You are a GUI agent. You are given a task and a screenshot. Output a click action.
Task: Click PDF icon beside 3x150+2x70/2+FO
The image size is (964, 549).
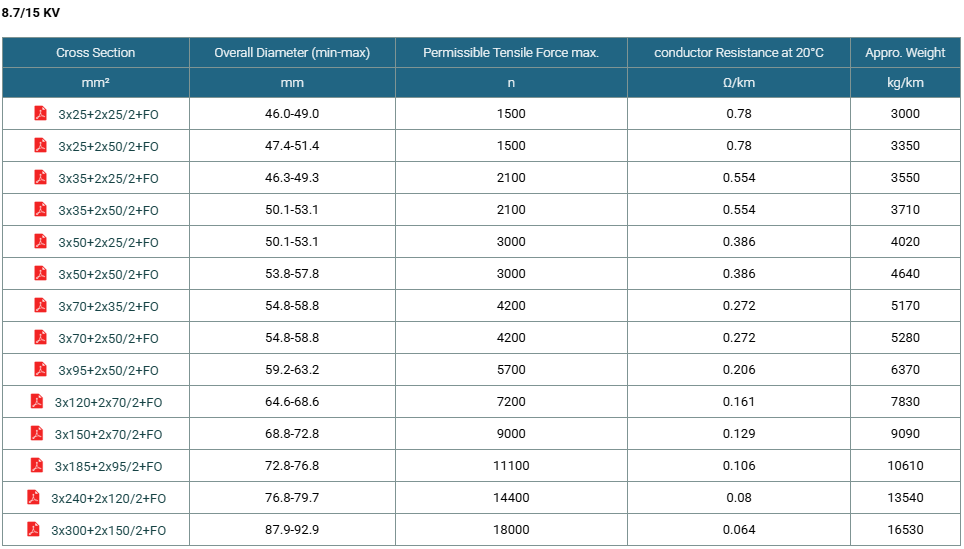click(37, 433)
